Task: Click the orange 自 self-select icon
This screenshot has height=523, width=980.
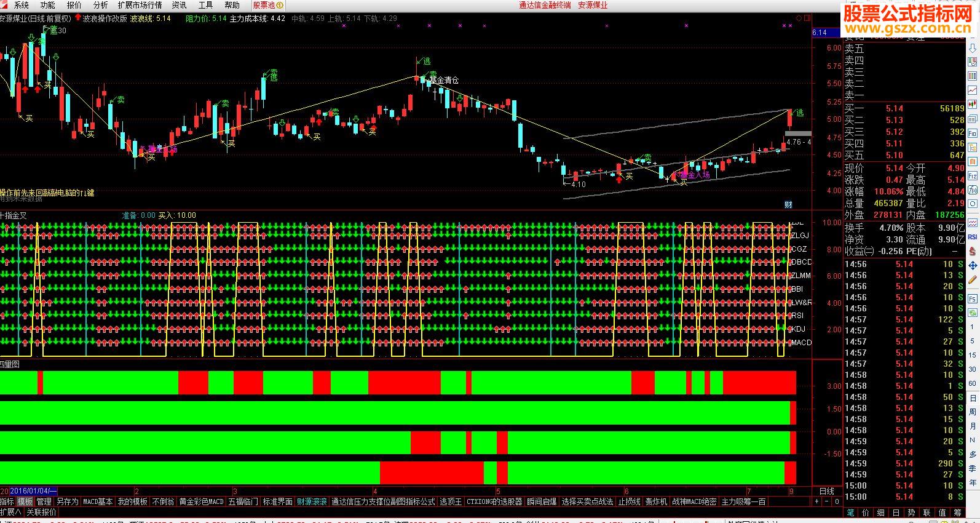Action: point(973,162)
